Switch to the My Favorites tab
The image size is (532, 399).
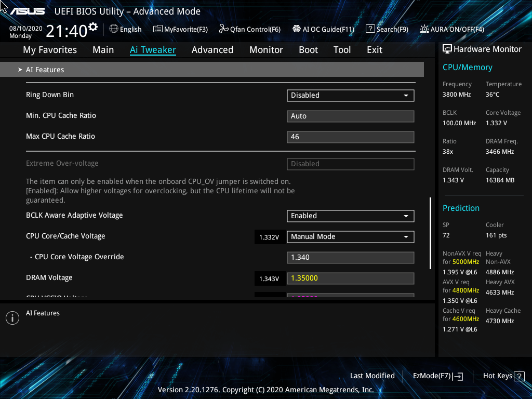[50, 50]
